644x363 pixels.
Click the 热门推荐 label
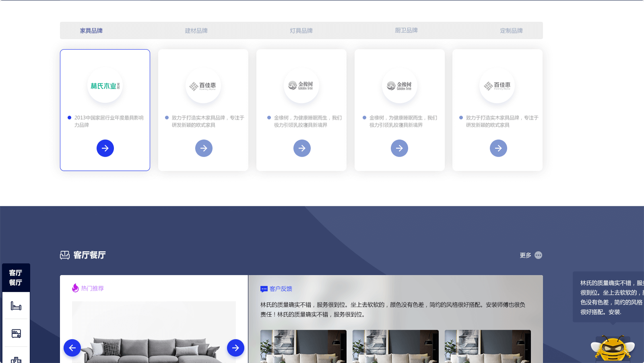93,288
